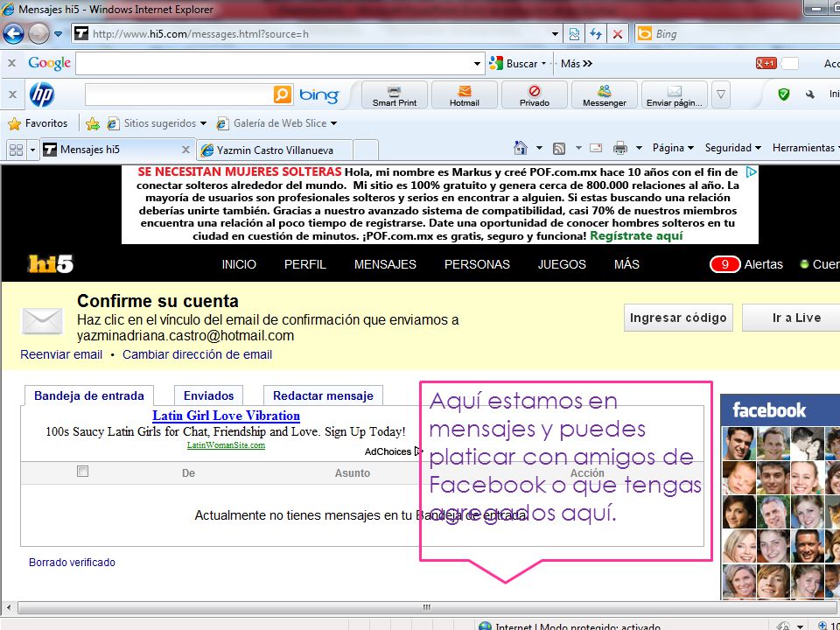Go to INICIO in hi5 navigation
Viewport: 840px width, 630px height.
(x=239, y=264)
